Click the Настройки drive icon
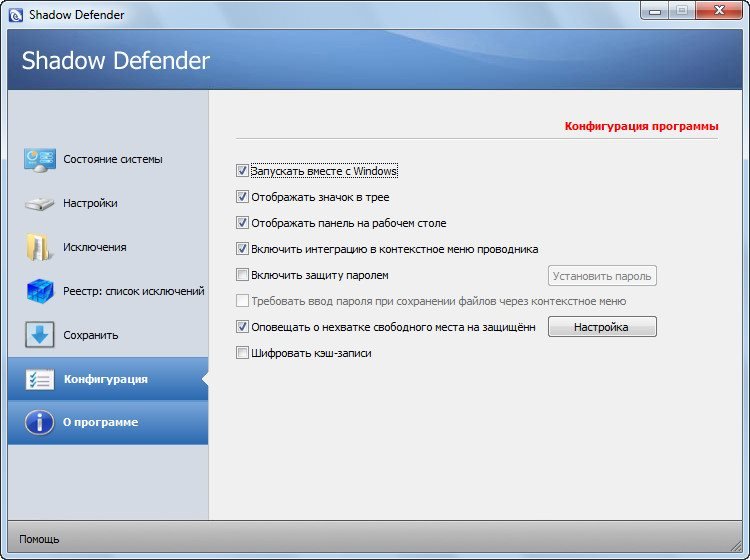The height and width of the screenshot is (560, 750). pyautogui.click(x=40, y=203)
